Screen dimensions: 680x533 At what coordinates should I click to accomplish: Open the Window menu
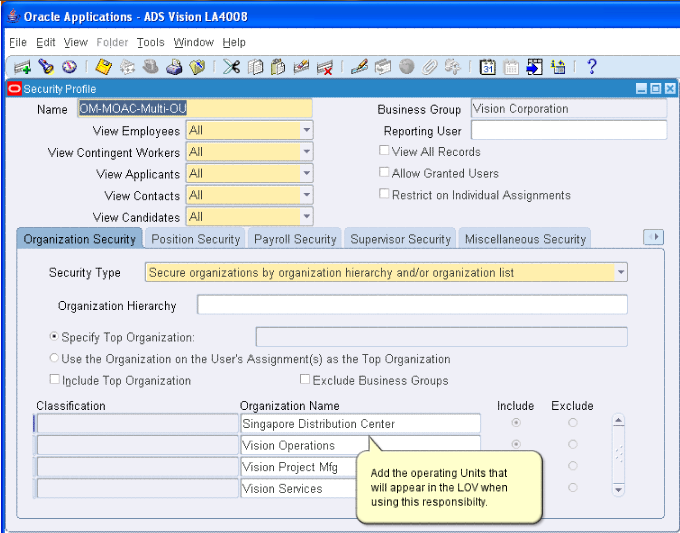pyautogui.click(x=193, y=43)
